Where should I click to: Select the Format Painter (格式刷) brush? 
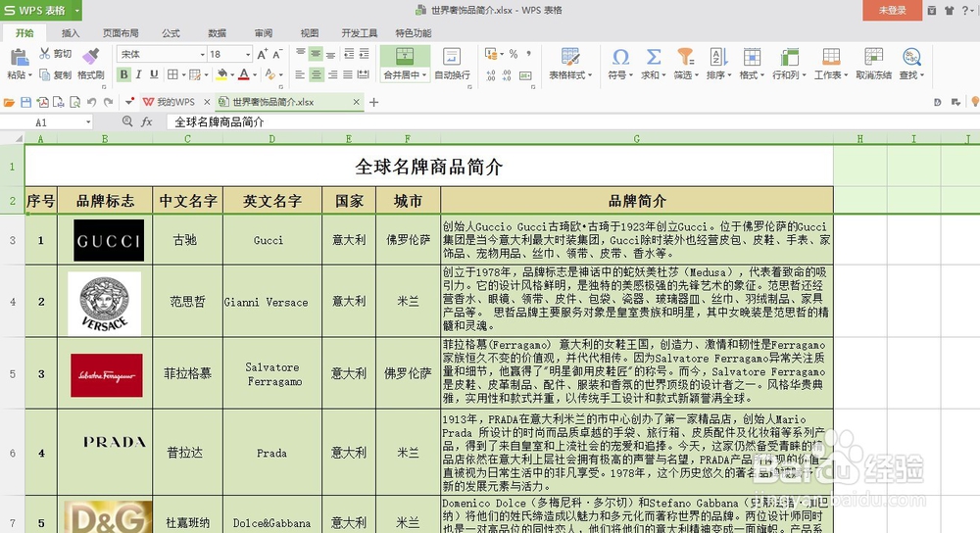(91, 56)
